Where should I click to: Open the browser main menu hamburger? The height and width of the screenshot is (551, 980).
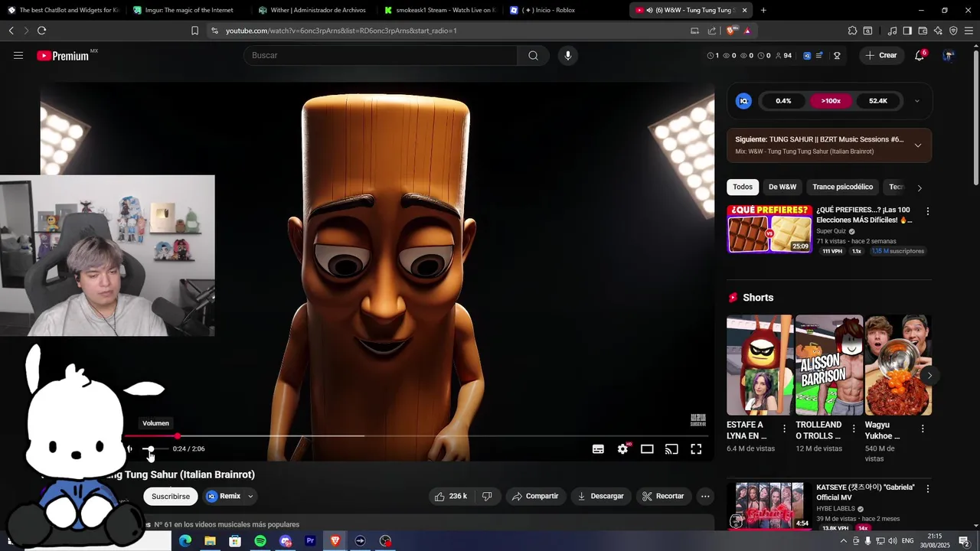pyautogui.click(x=969, y=31)
